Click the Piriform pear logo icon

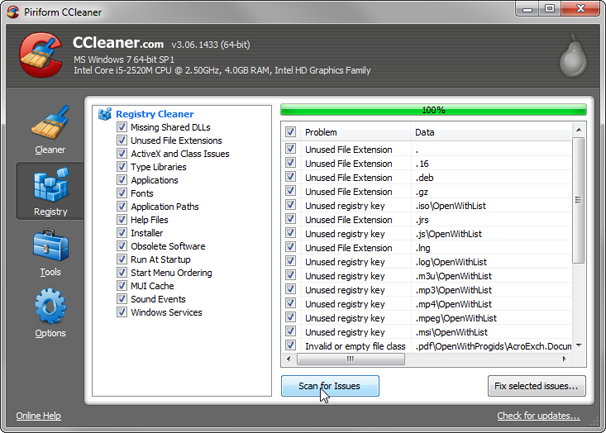pos(570,57)
